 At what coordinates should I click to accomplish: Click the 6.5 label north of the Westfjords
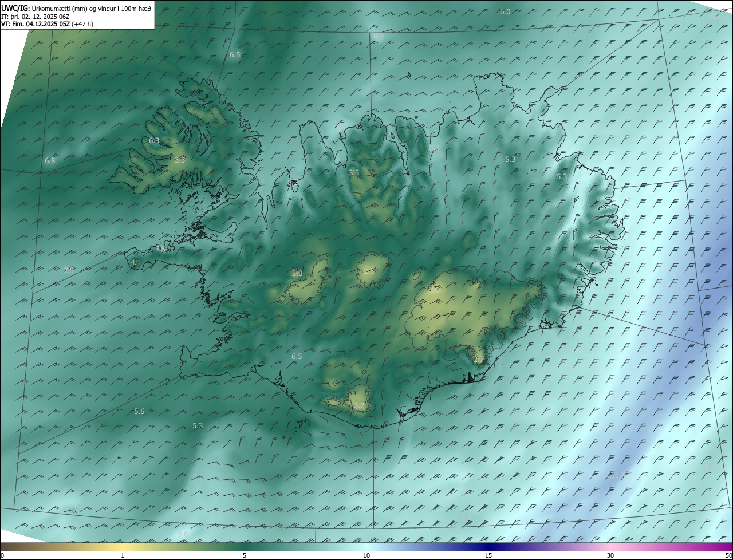[235, 55]
